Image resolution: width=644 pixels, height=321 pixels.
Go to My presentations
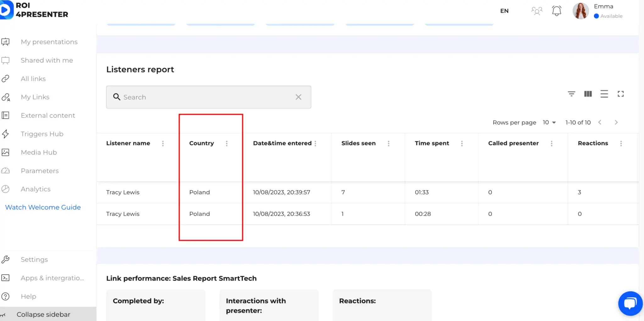[49, 42]
